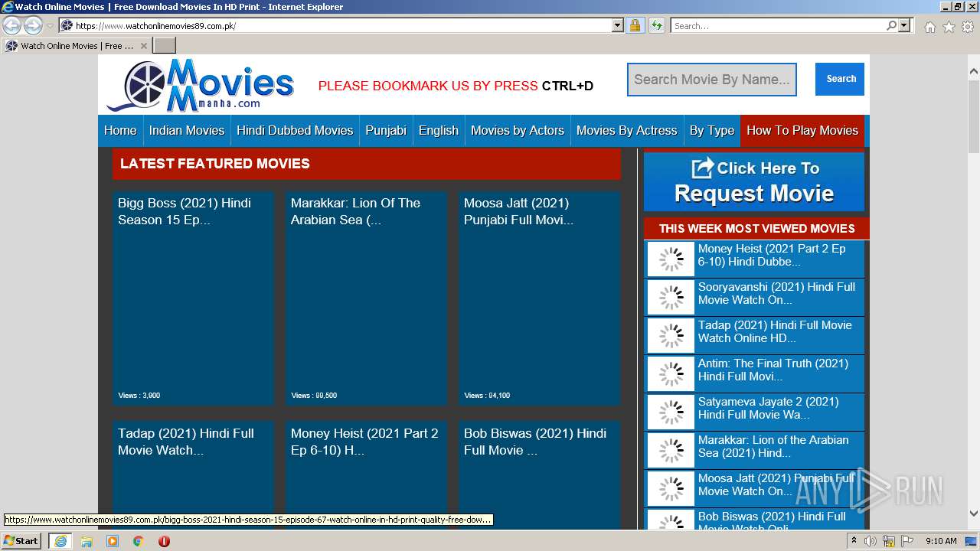Open Satyameva Jayate 2 (2021) link

pyautogui.click(x=768, y=408)
